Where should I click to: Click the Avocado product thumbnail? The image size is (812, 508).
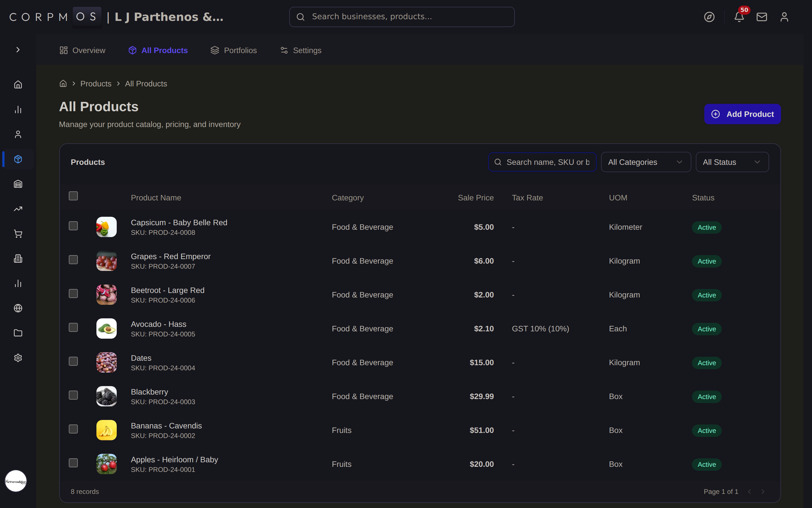[106, 329]
